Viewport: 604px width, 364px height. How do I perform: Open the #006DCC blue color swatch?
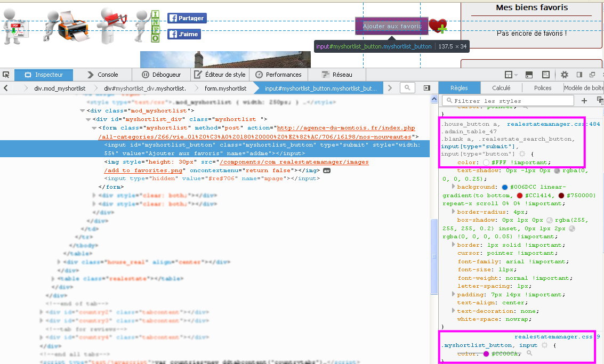(x=505, y=187)
